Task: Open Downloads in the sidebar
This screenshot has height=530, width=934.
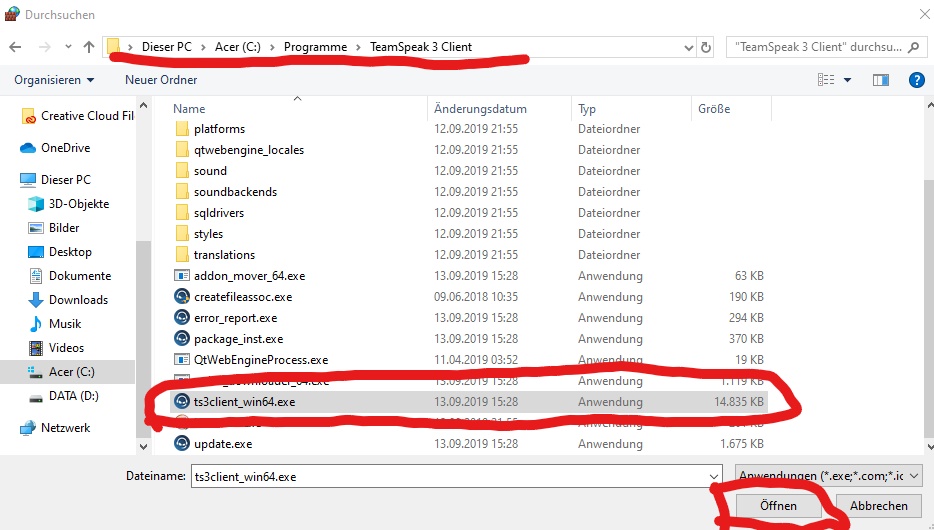Action: 68,300
